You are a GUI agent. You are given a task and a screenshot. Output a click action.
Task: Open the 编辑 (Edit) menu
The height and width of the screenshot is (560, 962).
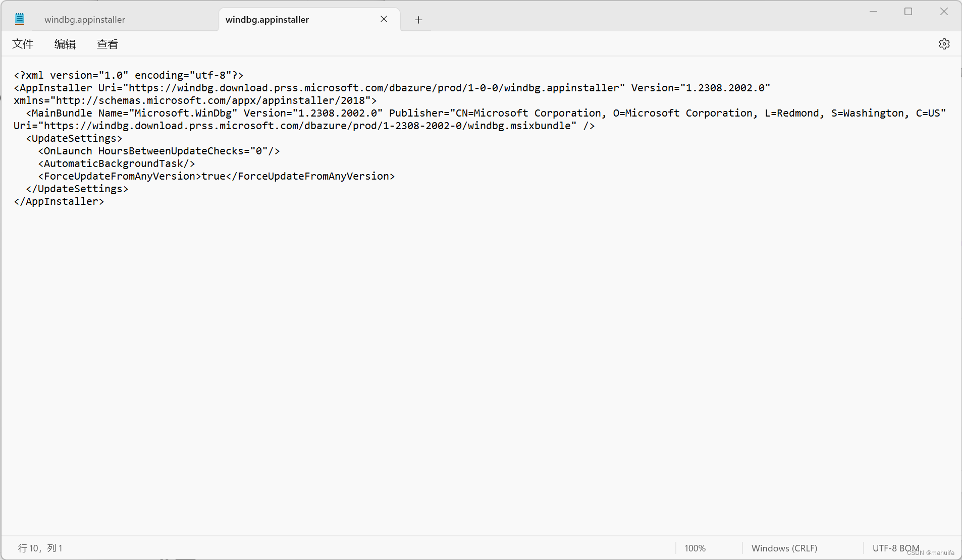pos(65,44)
